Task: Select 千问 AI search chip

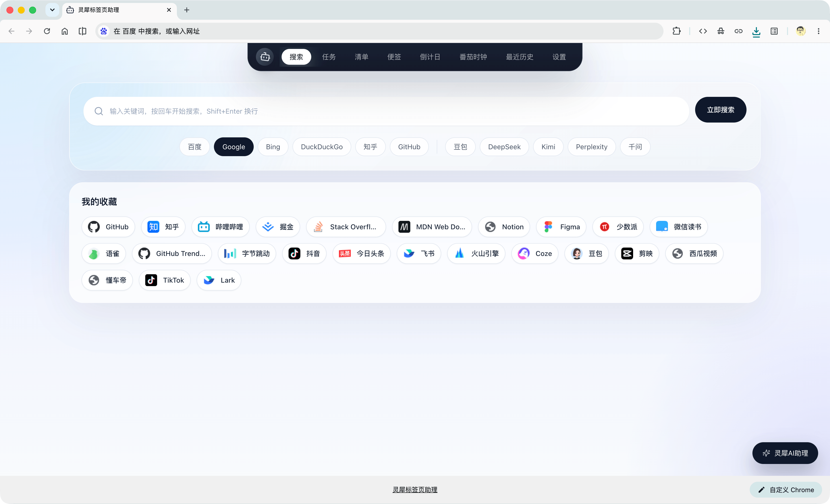Action: 635,147
